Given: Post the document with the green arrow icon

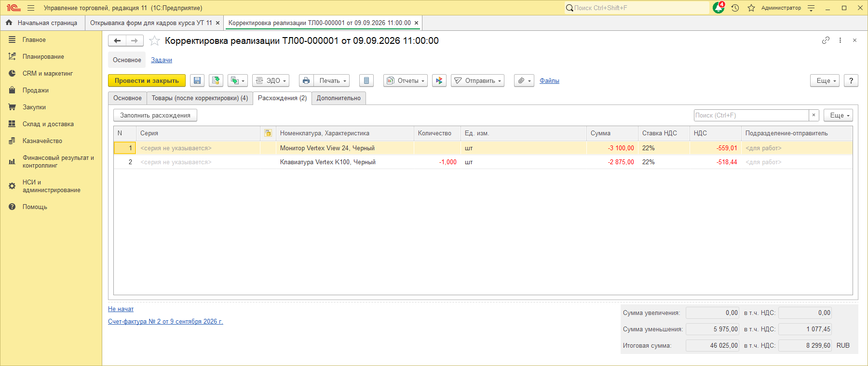Looking at the screenshot, I should pos(216,80).
